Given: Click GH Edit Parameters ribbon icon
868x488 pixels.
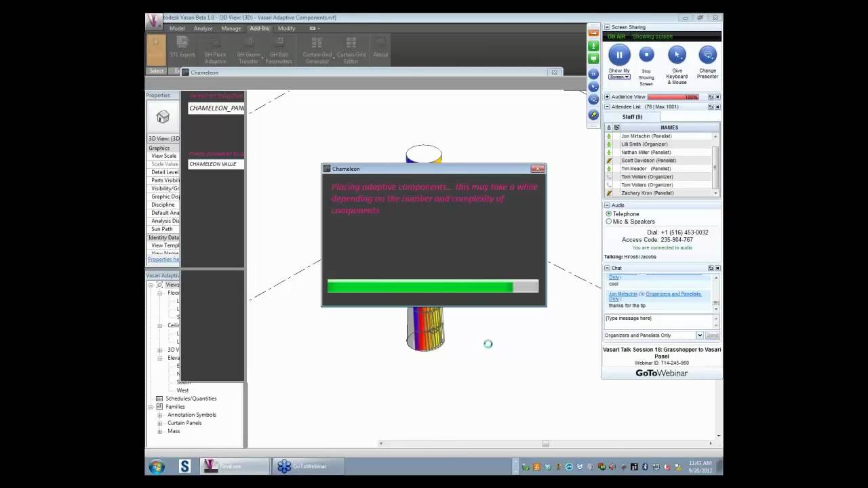Looking at the screenshot, I should pos(278,43).
